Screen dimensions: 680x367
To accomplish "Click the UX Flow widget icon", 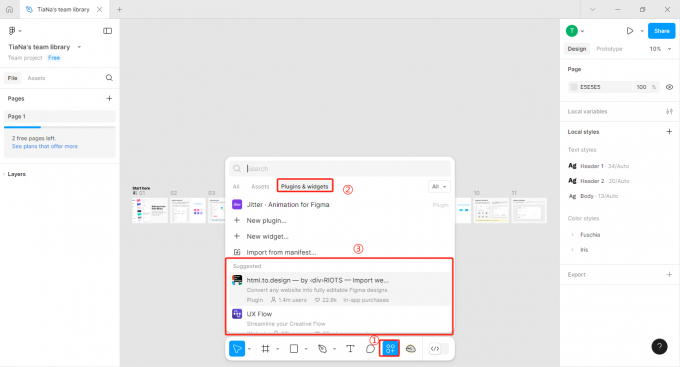I will point(237,314).
